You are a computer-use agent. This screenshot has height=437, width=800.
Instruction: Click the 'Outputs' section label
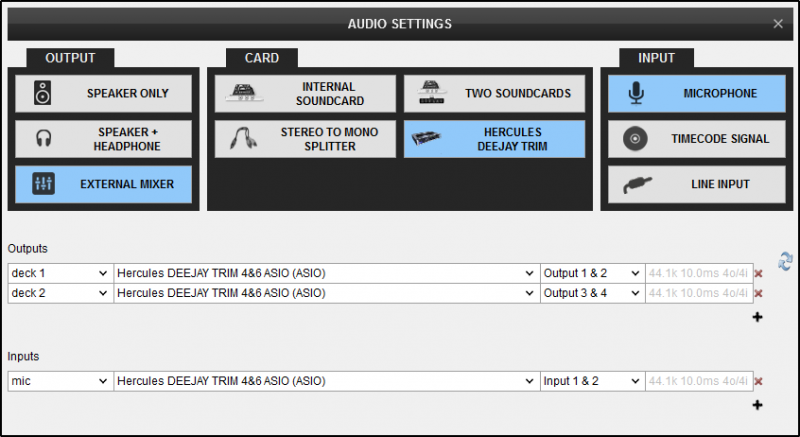pyautogui.click(x=28, y=249)
